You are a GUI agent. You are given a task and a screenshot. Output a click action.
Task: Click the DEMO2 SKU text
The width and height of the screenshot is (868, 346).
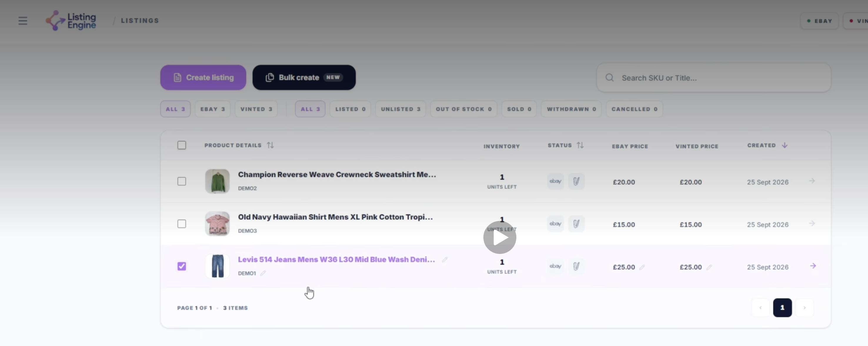click(247, 189)
